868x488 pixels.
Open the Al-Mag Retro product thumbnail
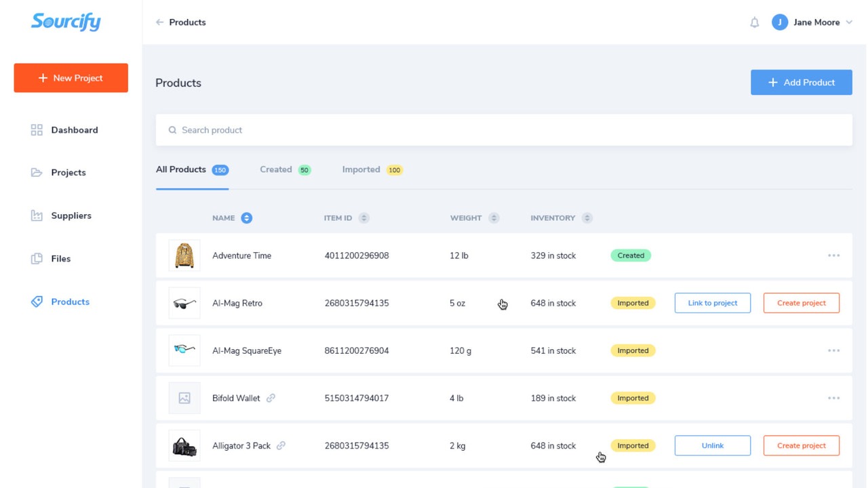click(184, 303)
